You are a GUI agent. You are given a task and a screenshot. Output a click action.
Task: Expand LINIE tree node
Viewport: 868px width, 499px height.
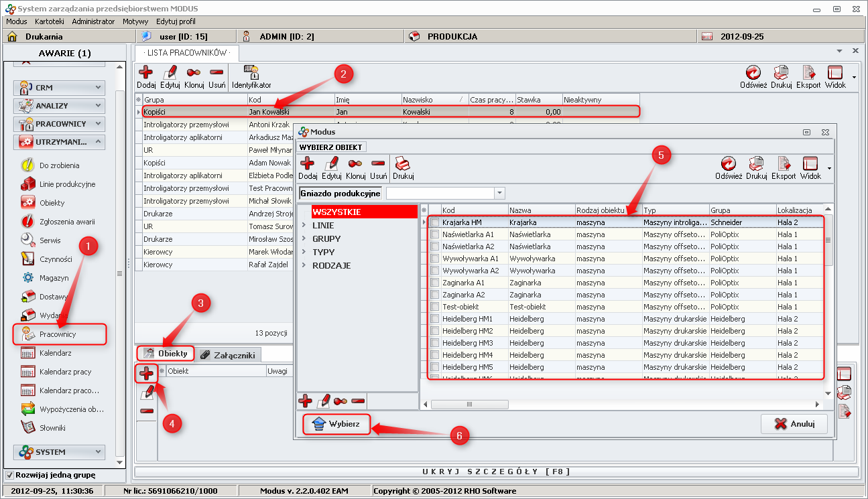304,226
